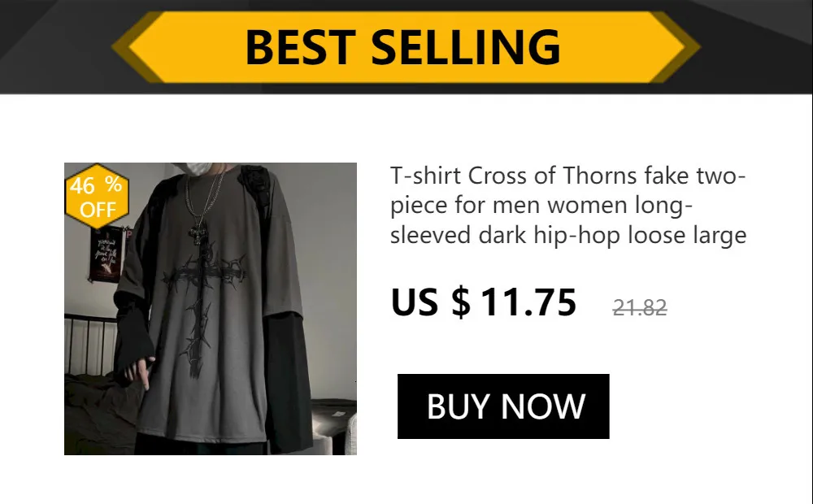Select the BEST SELLING yellow banner
The height and width of the screenshot is (504, 813).
click(406, 46)
